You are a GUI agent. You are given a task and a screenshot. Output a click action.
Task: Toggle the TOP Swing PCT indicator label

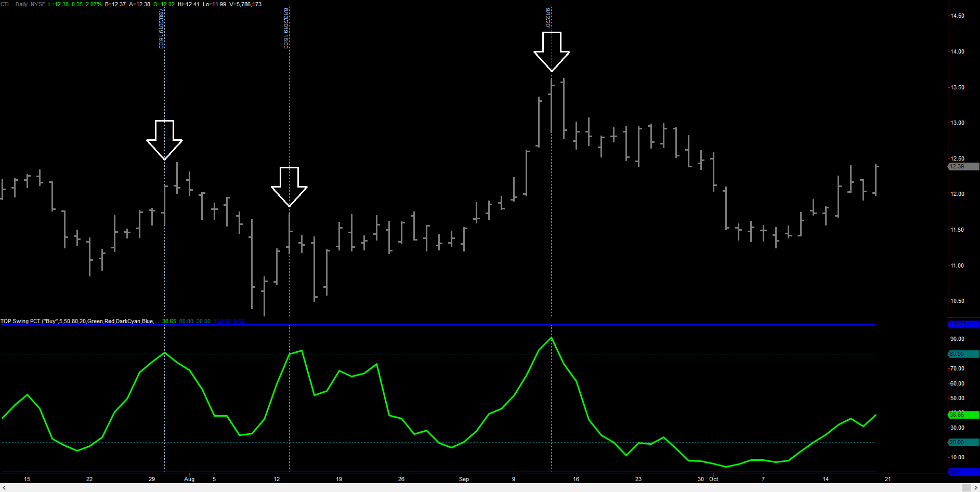[21, 321]
